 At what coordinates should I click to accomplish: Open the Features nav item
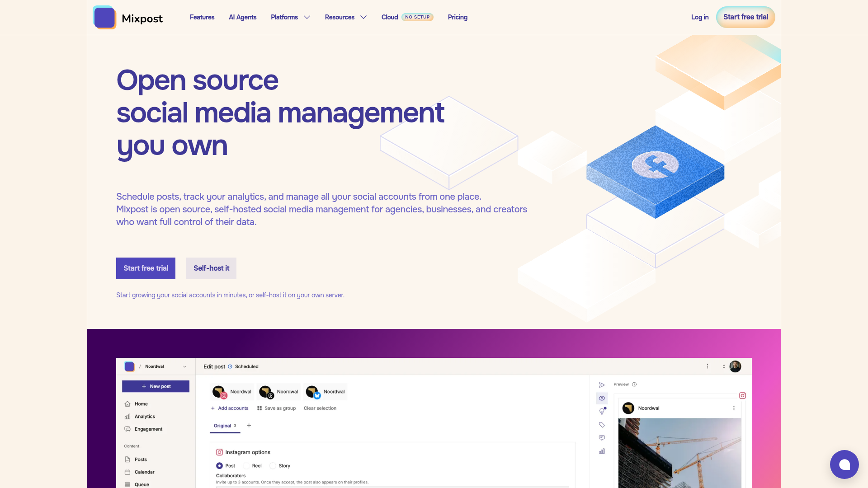tap(202, 17)
